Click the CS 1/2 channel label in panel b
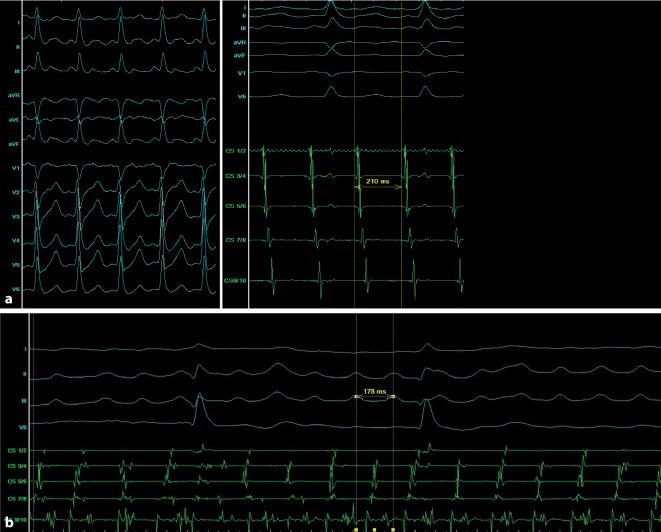661x532 pixels. coord(16,452)
